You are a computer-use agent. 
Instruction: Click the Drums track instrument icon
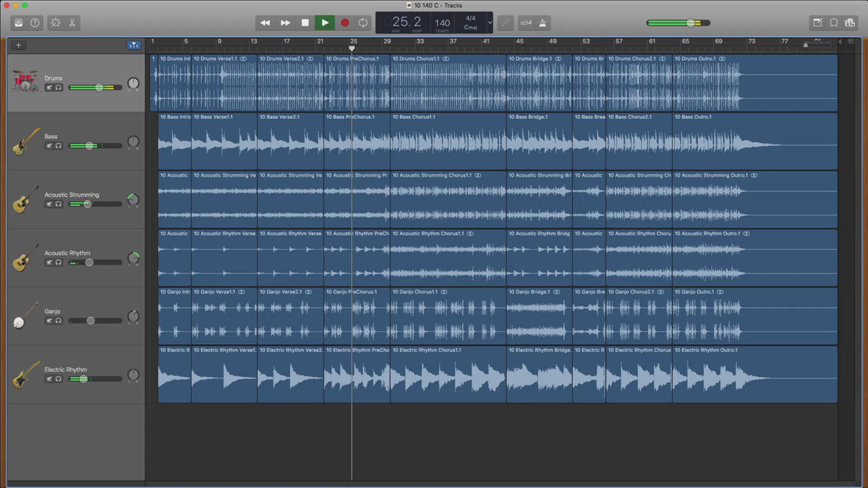point(25,81)
